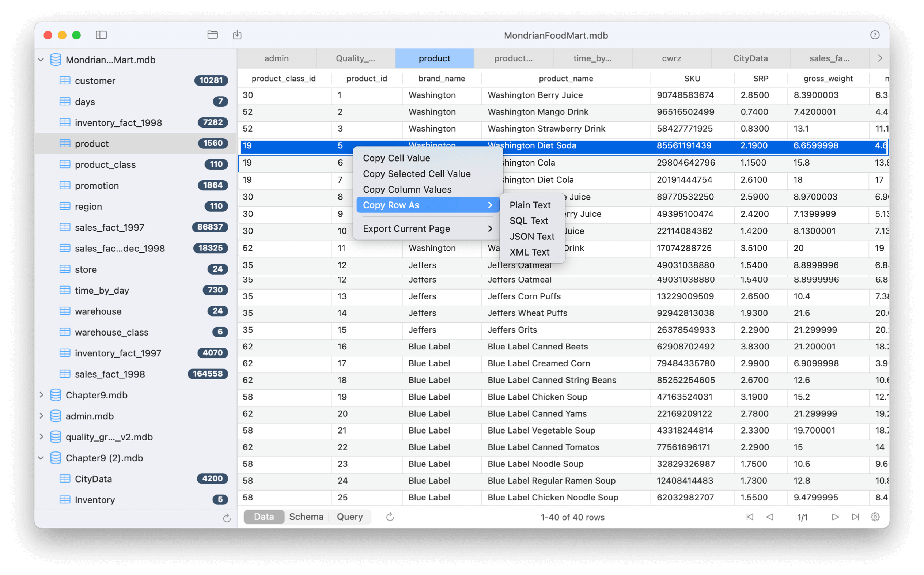Open a database using the folder toolbar icon
924x575 pixels.
click(x=213, y=35)
